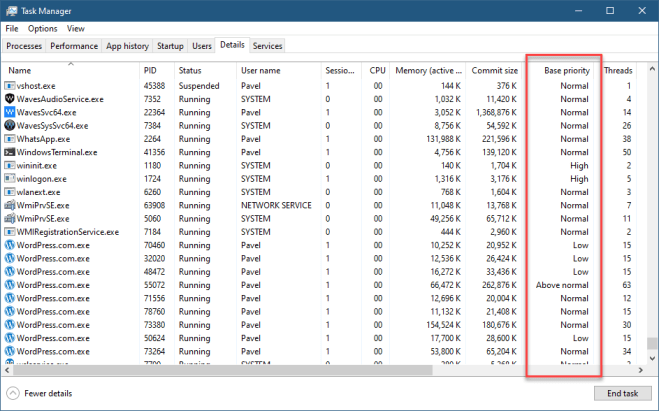Select the WavesAudioService.exe icon
Image resolution: width=659 pixels, height=411 pixels.
click(10, 99)
